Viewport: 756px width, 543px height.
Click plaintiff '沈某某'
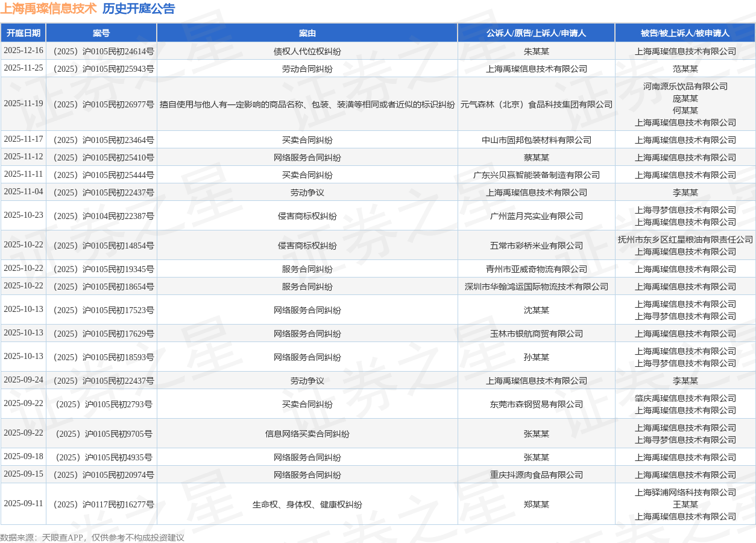(537, 310)
